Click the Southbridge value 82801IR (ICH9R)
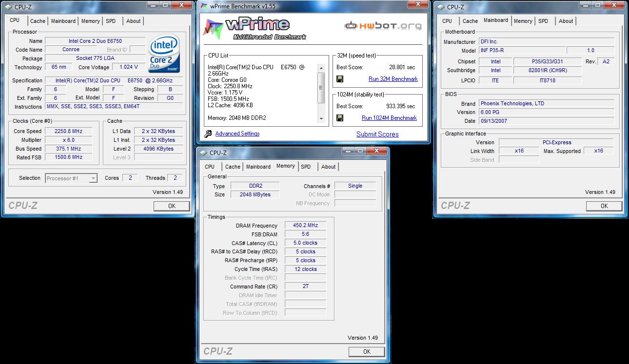The image size is (629, 364). click(548, 70)
